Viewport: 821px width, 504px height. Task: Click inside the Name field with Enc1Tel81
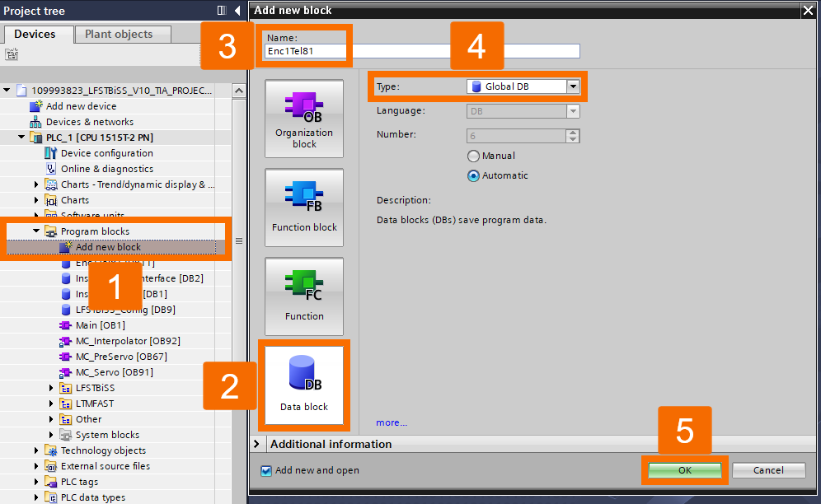point(422,51)
